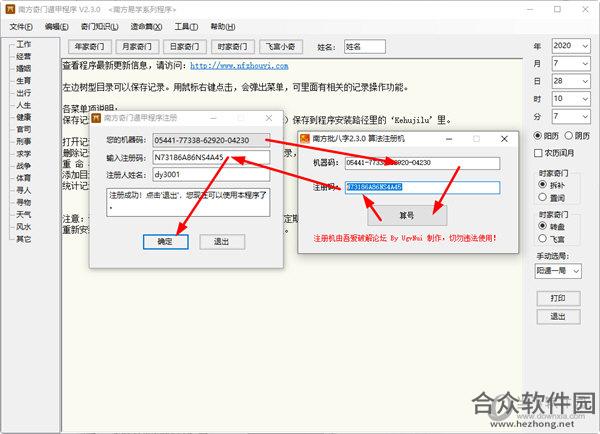Click the 注册人姓名 field containing dy3001
The width and height of the screenshot is (600, 434).
211,175
